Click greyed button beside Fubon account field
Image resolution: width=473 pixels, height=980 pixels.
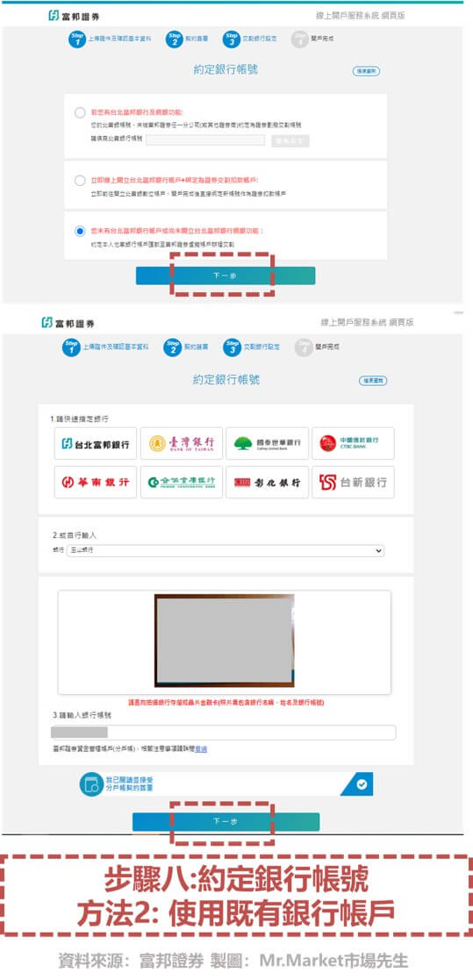click(x=290, y=140)
